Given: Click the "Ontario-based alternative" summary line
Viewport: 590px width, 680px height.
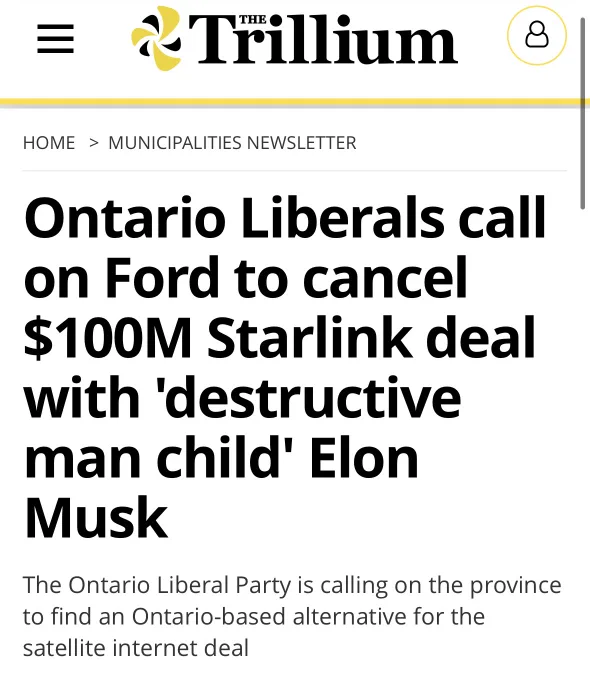Looking at the screenshot, I should 254,616.
